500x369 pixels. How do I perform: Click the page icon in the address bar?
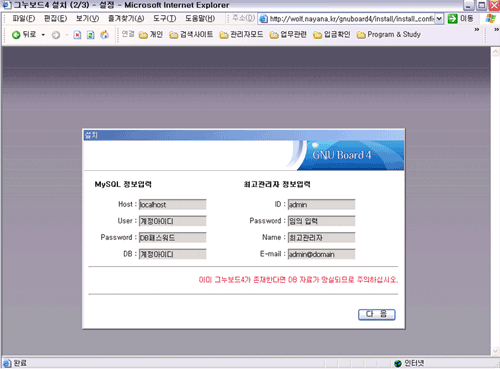click(x=263, y=19)
